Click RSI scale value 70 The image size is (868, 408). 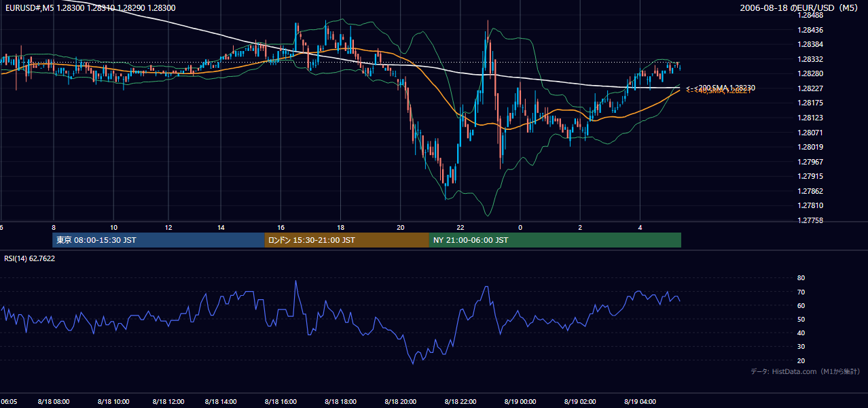click(x=801, y=292)
